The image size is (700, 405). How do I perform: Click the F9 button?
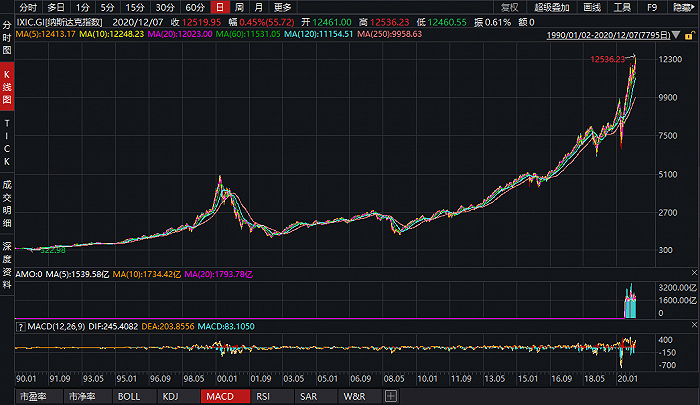[652, 7]
